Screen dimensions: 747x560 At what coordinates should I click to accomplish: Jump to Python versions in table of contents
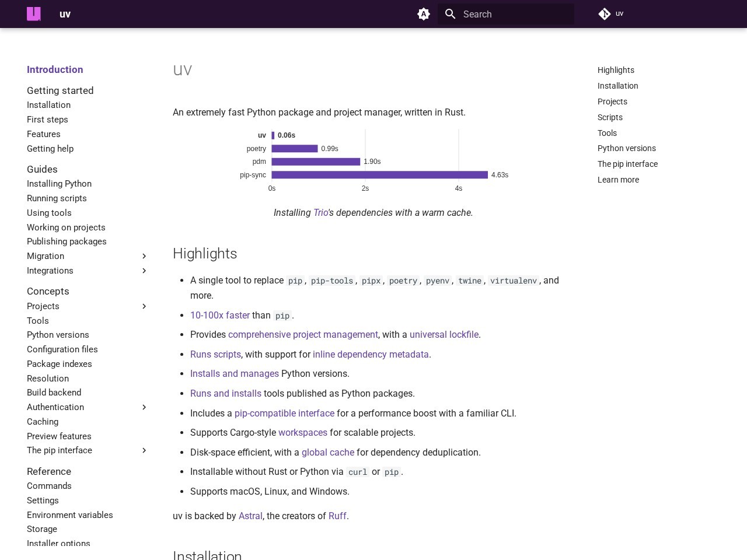pos(627,148)
